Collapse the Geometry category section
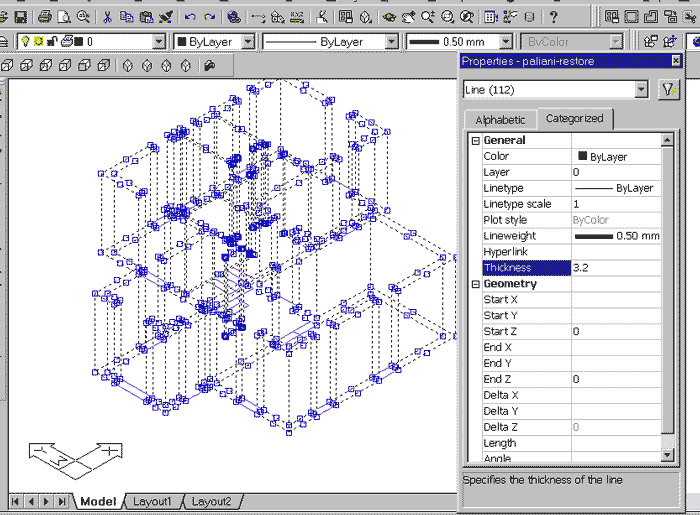The width and height of the screenshot is (700, 515). (476, 284)
